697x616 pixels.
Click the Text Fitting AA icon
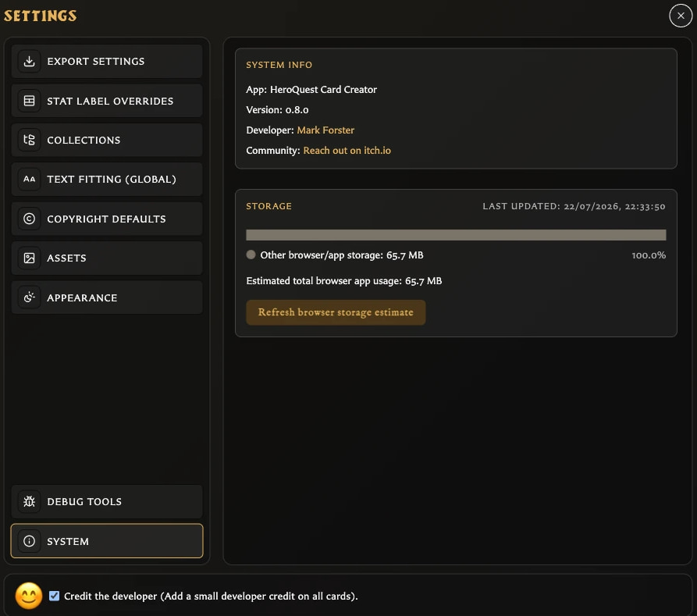[30, 180]
